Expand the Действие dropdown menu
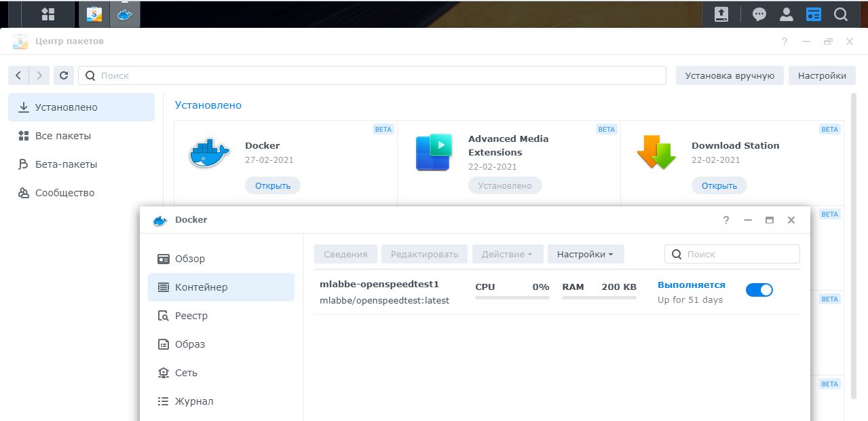Viewport: 868px width, 421px height. tap(507, 255)
